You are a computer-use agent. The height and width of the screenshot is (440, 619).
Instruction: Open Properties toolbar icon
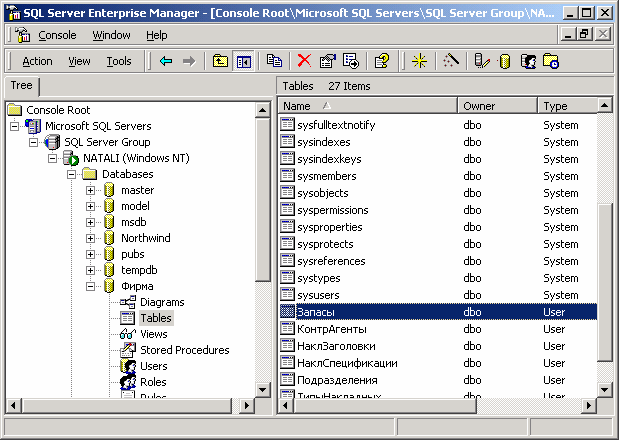coord(328,61)
